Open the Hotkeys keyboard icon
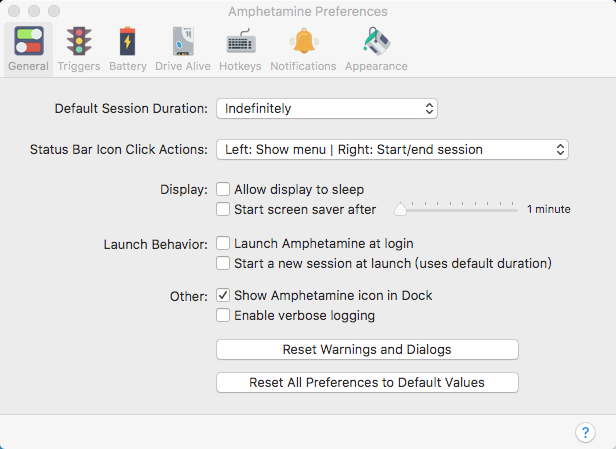This screenshot has height=449, width=616. 240,42
